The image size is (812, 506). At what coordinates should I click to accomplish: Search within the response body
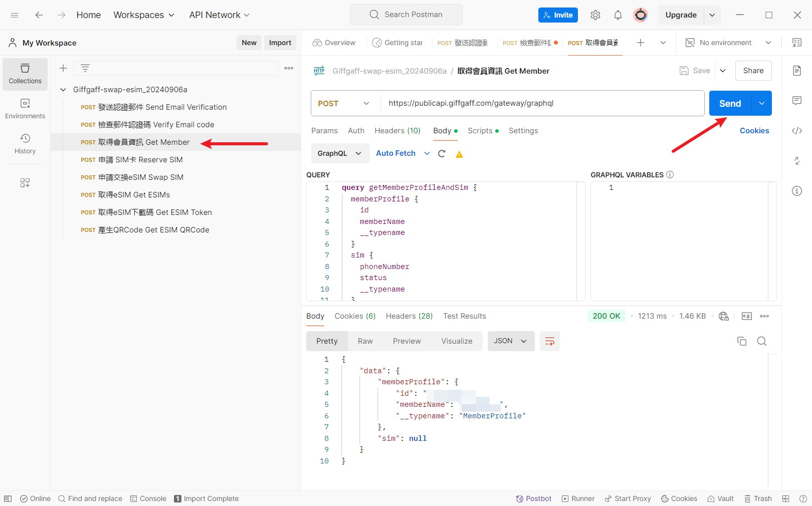[x=761, y=341]
